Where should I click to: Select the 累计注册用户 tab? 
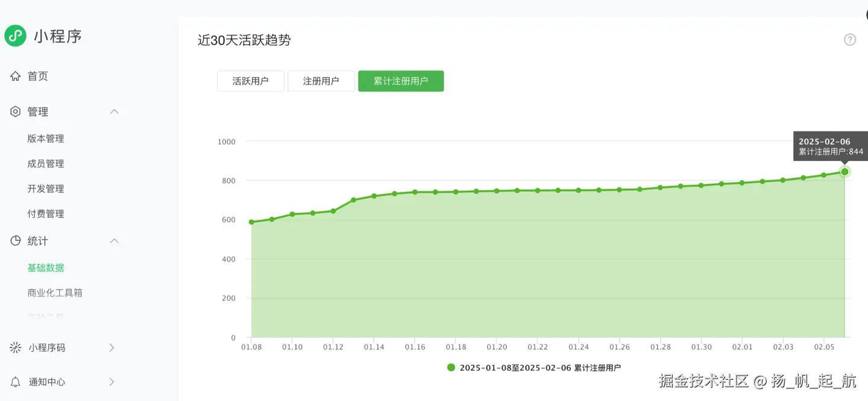pos(401,81)
